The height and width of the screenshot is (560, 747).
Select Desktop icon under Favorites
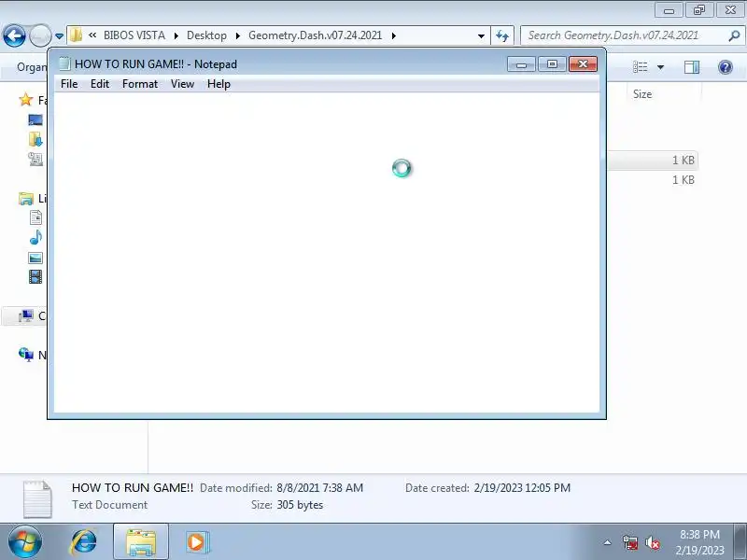click(35, 119)
